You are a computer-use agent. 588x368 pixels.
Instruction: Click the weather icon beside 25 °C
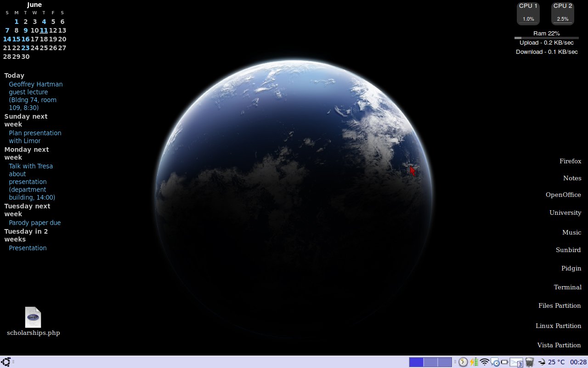[542, 362]
